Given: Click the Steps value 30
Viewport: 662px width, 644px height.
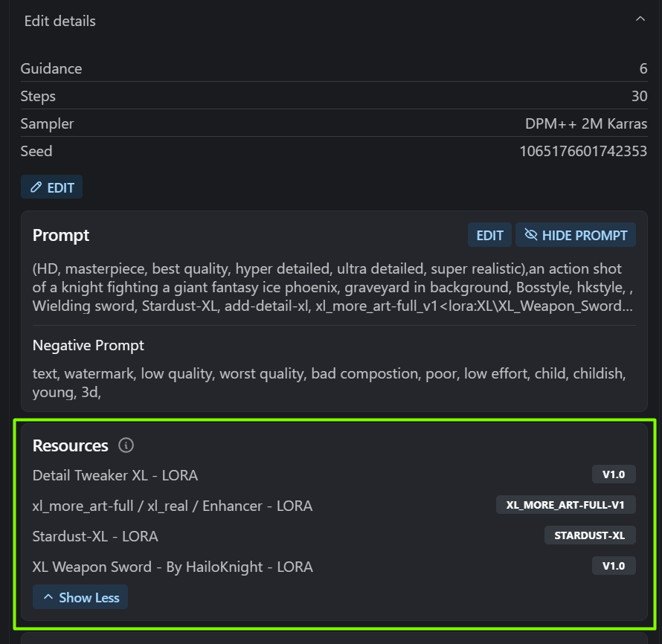Looking at the screenshot, I should [640, 96].
